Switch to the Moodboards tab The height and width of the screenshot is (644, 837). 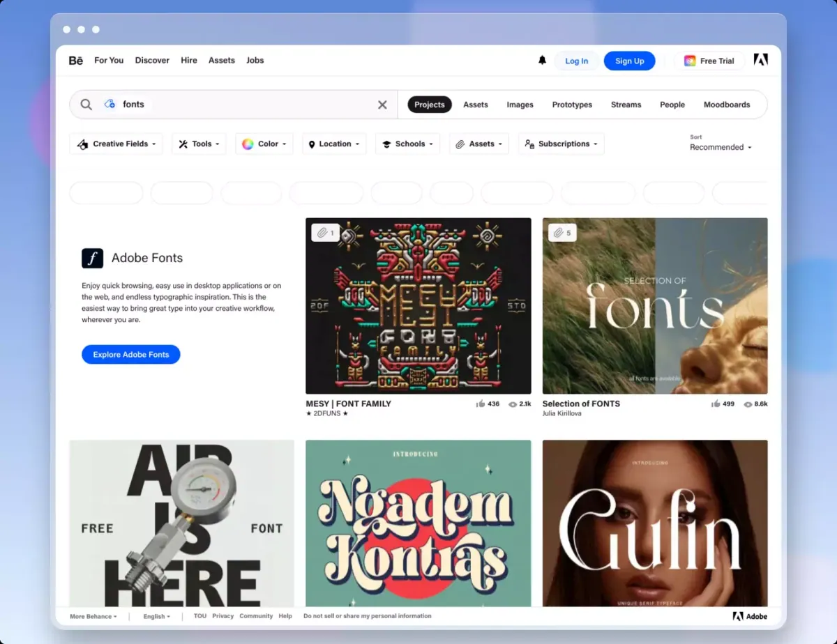[727, 105]
